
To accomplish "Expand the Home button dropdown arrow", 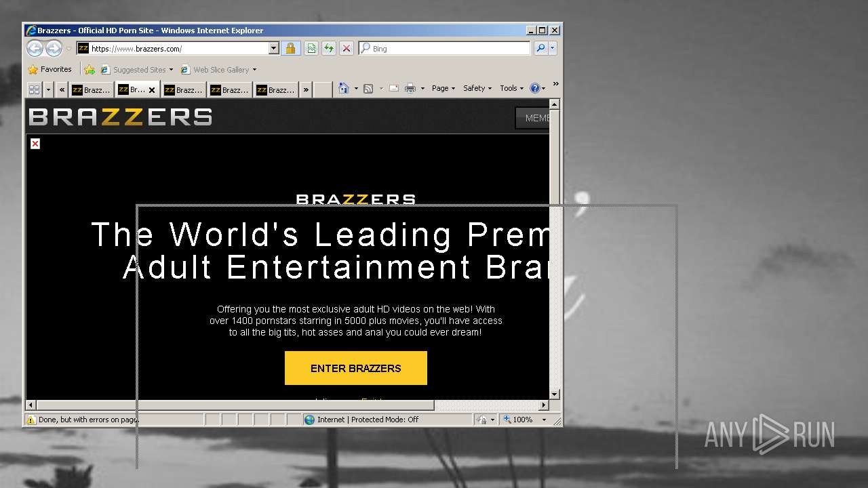I will (x=356, y=89).
